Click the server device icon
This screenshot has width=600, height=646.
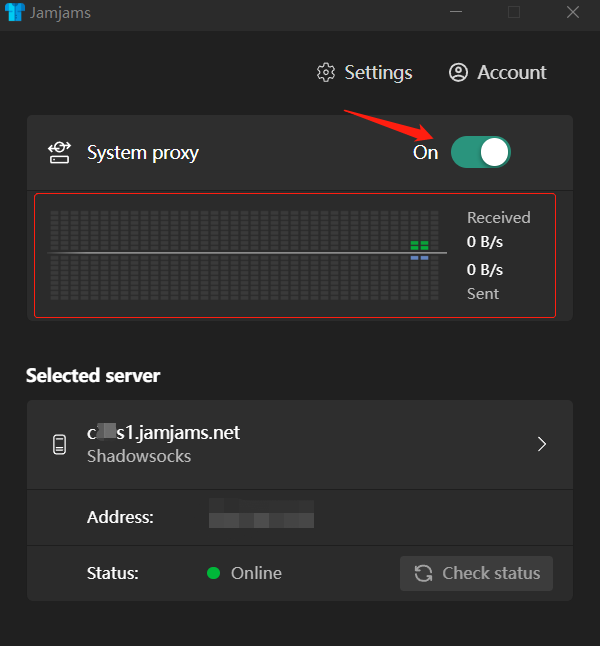(x=60, y=444)
